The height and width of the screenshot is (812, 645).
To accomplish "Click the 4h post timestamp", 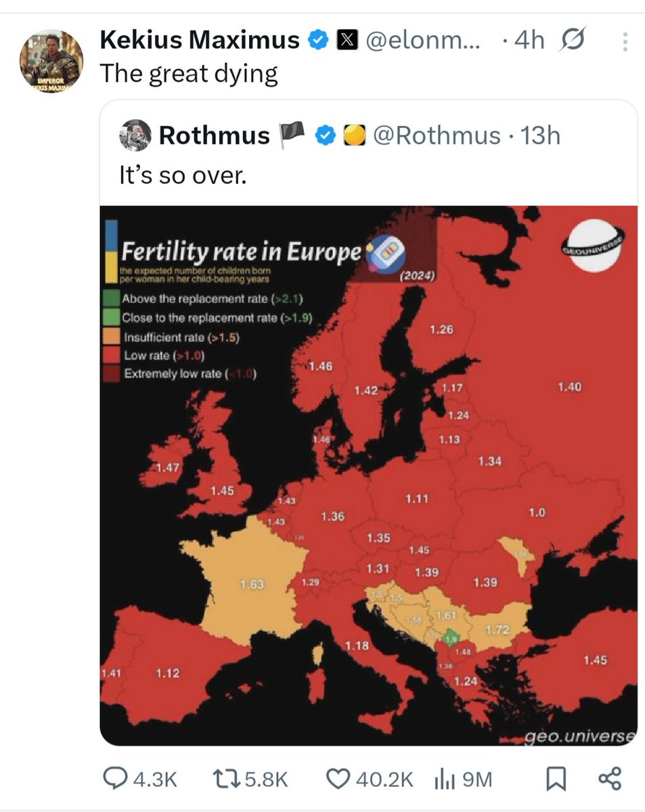I will [x=529, y=41].
